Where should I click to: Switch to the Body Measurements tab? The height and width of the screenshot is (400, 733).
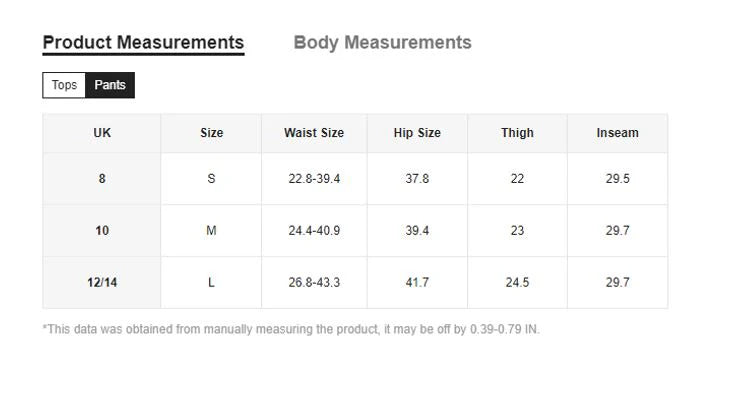(x=382, y=42)
